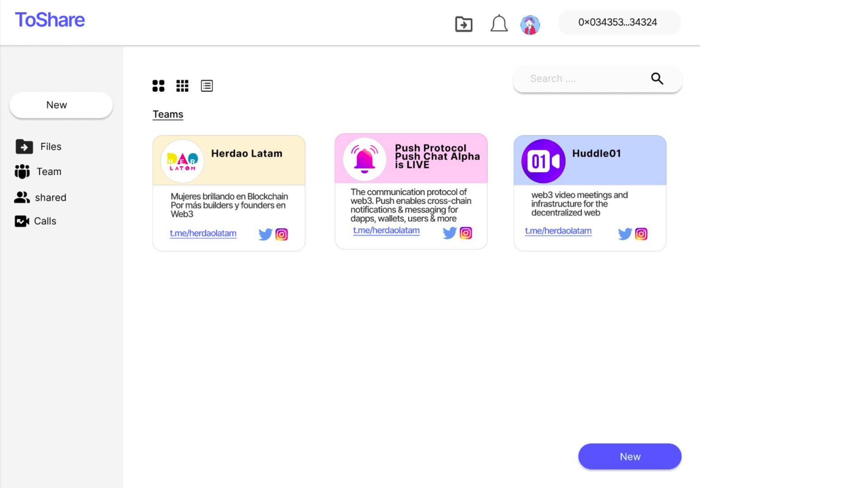Click wallet address 0x034353...34324 button

[x=619, y=23]
